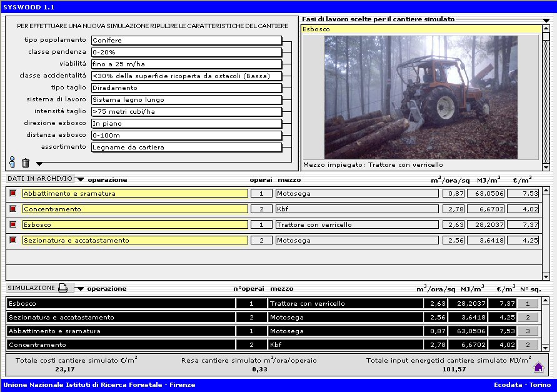Open dropdown arrow beside the SIMULAZIONE printer

[x=80, y=289]
